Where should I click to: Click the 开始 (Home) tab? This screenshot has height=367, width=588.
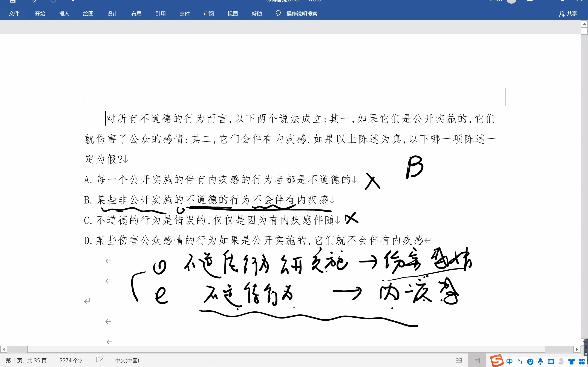40,14
